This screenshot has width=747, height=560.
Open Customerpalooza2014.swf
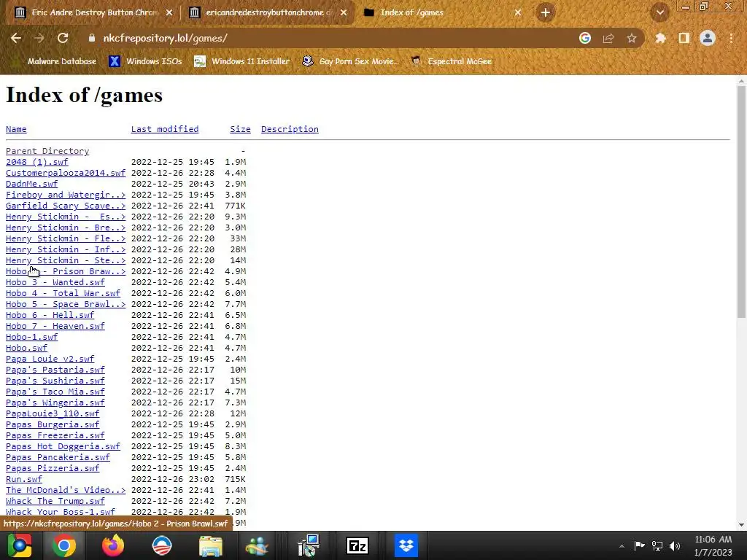[66, 173]
